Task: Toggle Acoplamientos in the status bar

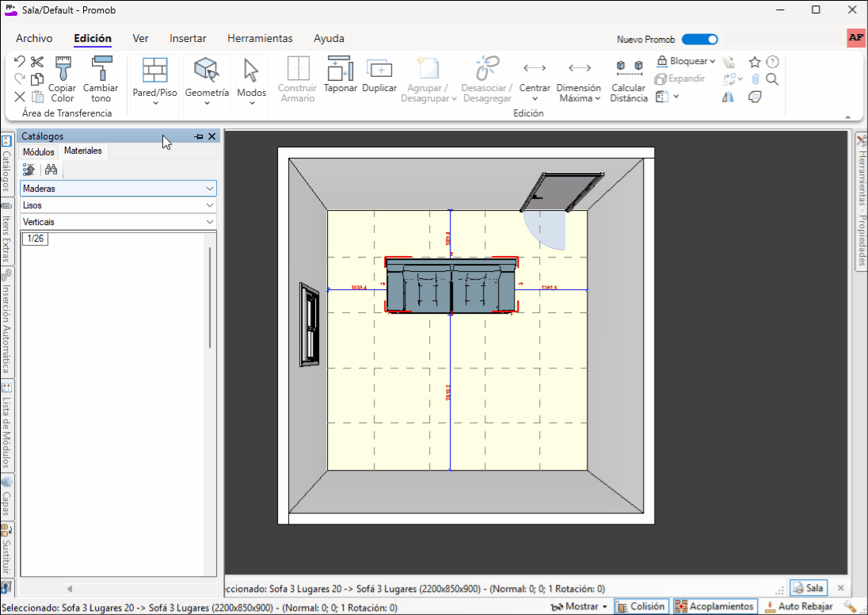Action: pos(714,606)
